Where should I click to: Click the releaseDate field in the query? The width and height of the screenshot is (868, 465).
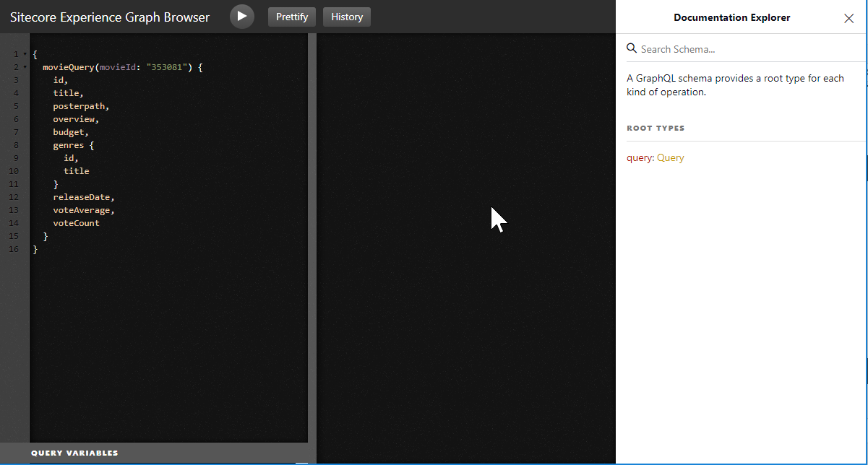tap(82, 197)
